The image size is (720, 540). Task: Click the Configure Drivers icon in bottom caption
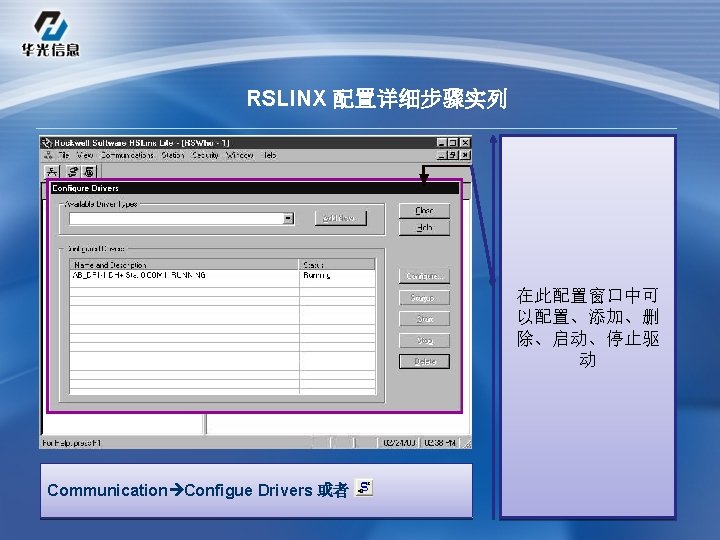[x=364, y=488]
